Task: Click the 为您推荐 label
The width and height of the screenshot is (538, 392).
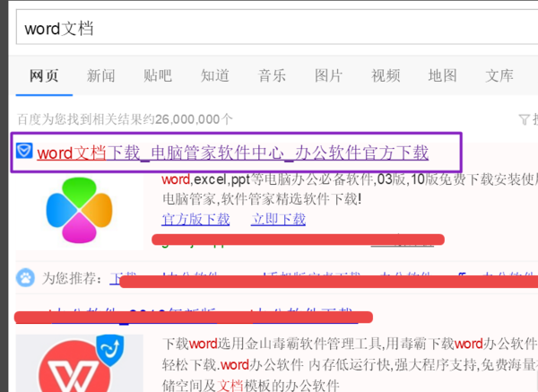Action: (x=72, y=278)
